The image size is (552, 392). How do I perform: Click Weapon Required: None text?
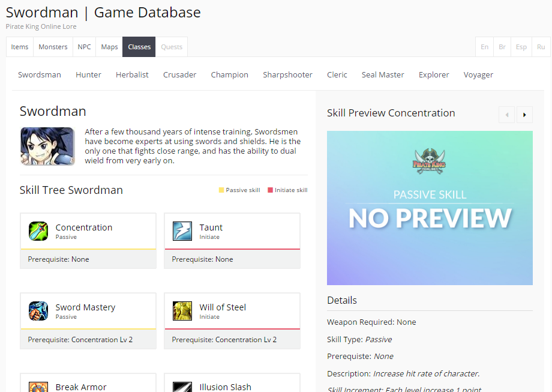pos(371,322)
